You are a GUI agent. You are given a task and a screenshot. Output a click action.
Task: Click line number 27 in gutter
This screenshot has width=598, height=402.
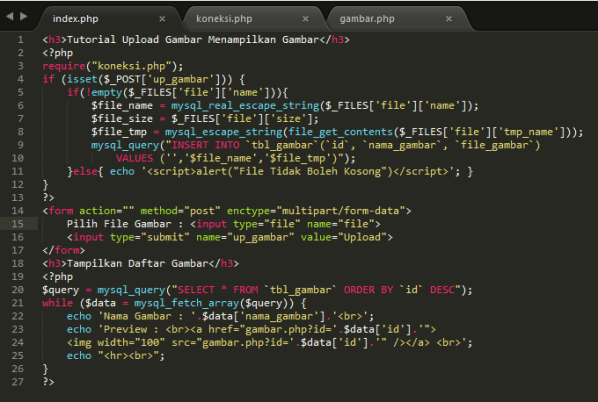(18, 382)
